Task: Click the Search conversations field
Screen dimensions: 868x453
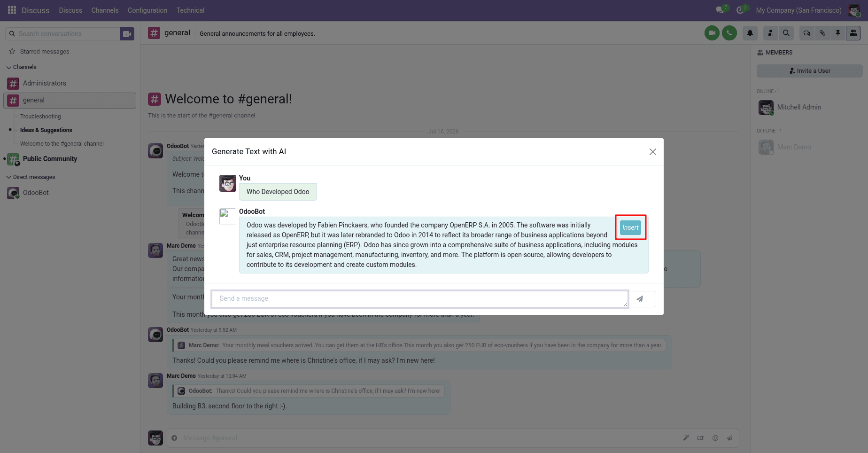Action: point(62,34)
